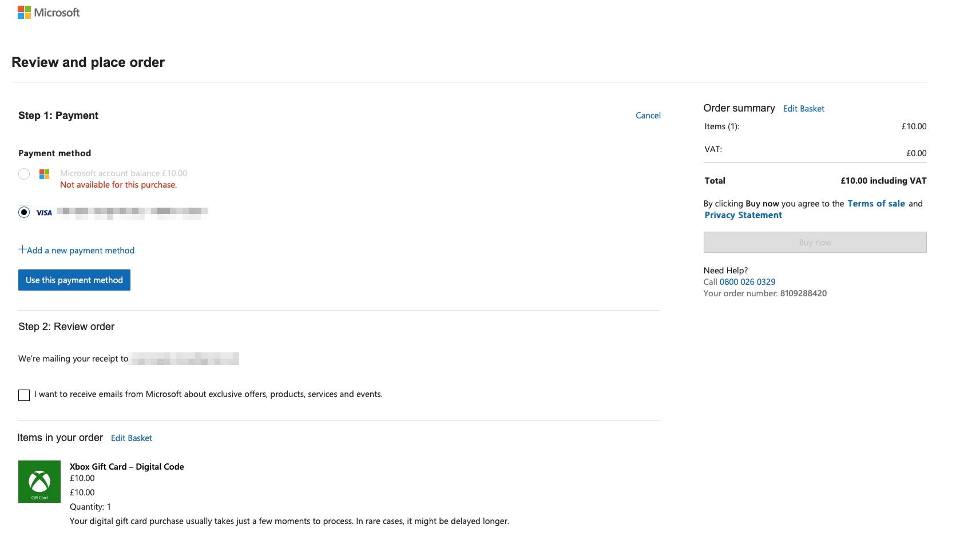
Task: Click the '£0.00' VAT amount
Action: coord(916,153)
